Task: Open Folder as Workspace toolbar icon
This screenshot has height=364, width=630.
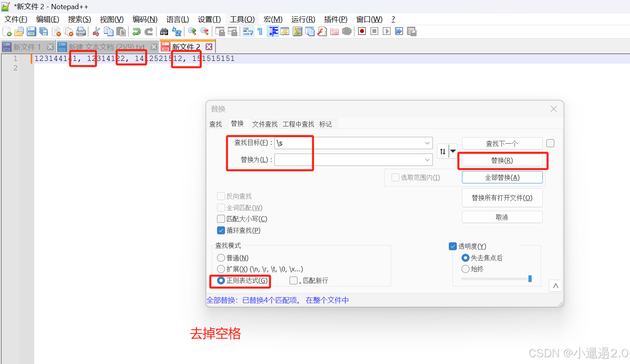Action: (x=335, y=31)
